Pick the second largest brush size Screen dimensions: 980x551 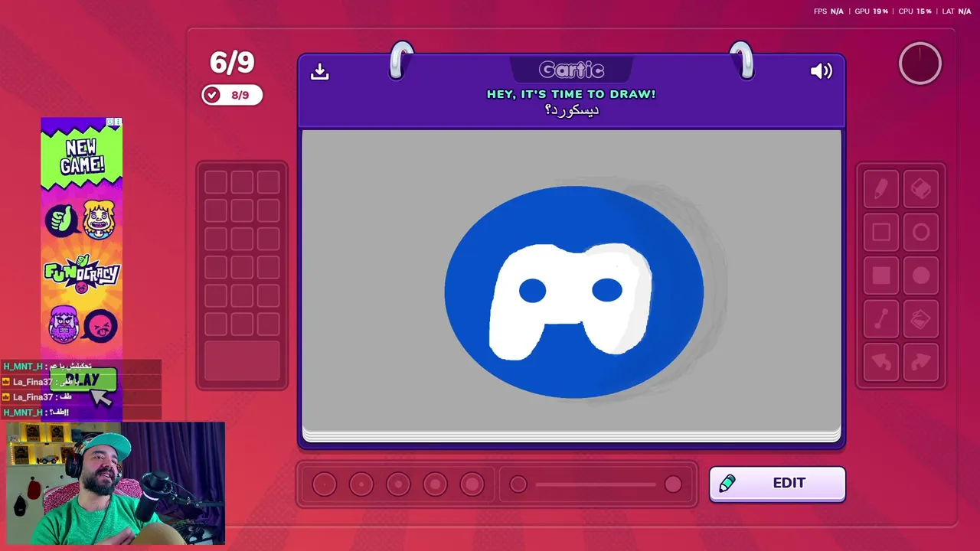click(435, 484)
